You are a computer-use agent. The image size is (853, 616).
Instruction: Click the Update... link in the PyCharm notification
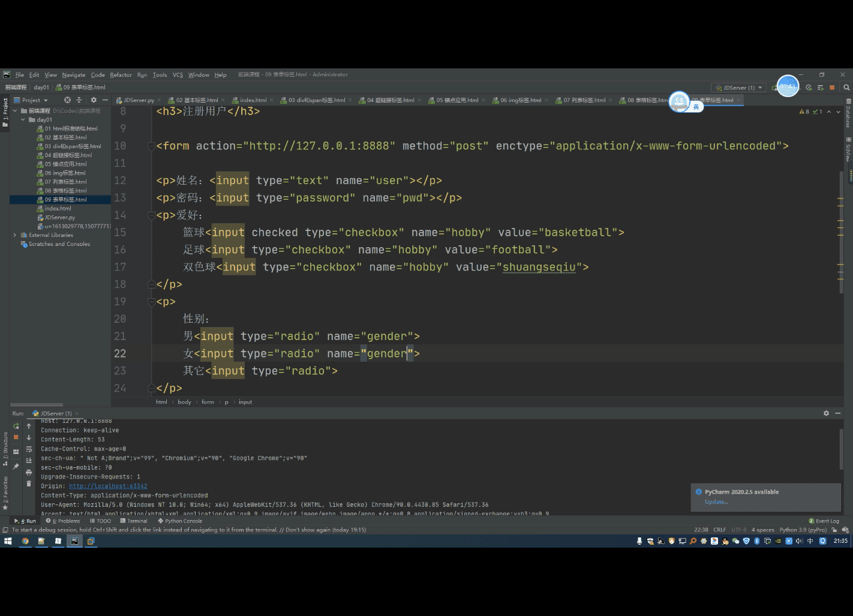[x=716, y=502]
